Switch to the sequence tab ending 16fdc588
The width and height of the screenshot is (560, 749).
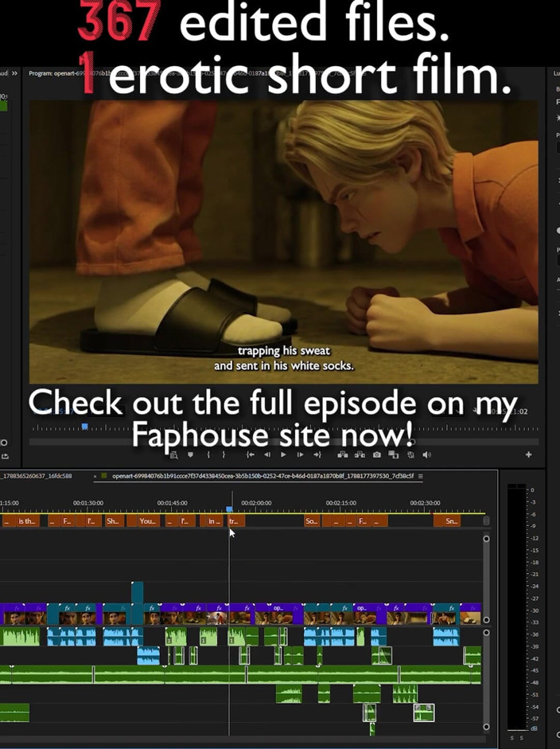tap(37, 476)
